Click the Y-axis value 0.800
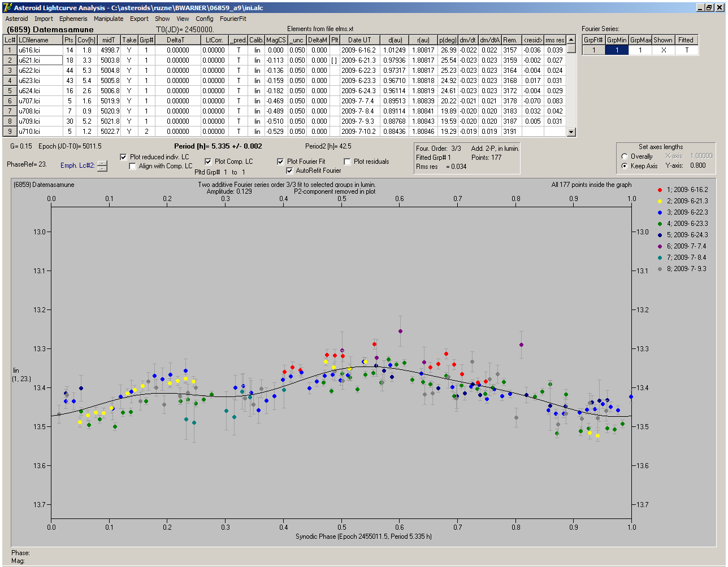The width and height of the screenshot is (728, 567). (697, 166)
